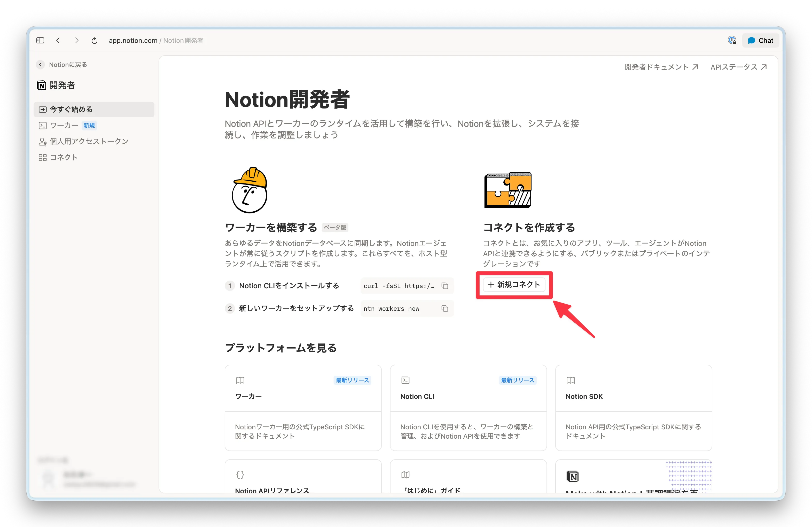812x527 pixels.
Task: Select 今すぐ始める in the sidebar
Action: 94,109
